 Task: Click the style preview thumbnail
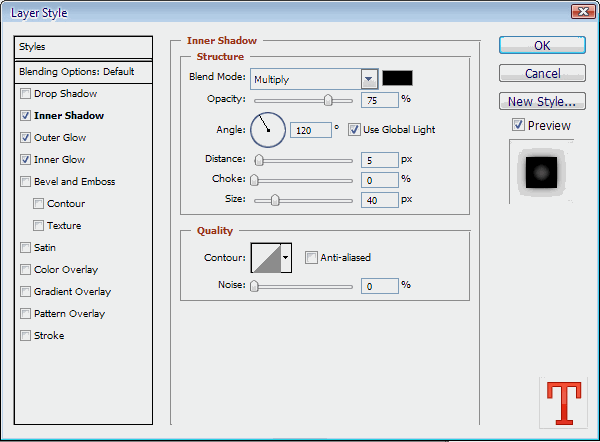click(541, 172)
